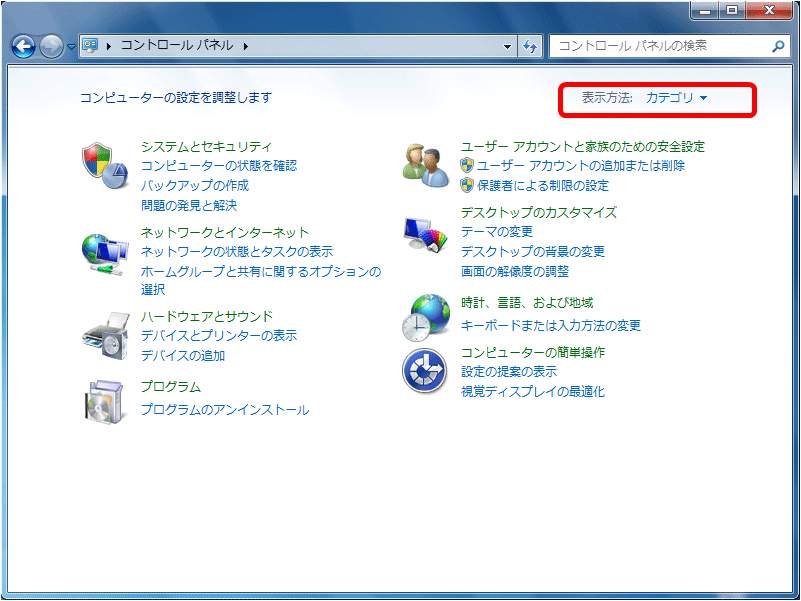The width and height of the screenshot is (801, 601).
Task: Open デスクトップの背景の変更 link
Action: (x=533, y=251)
